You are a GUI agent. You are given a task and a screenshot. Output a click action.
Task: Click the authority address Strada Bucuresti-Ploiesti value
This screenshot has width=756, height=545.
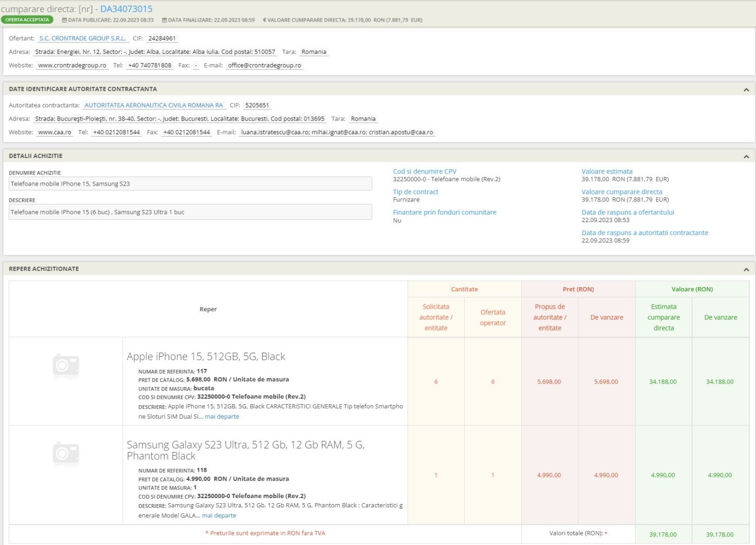[180, 119]
